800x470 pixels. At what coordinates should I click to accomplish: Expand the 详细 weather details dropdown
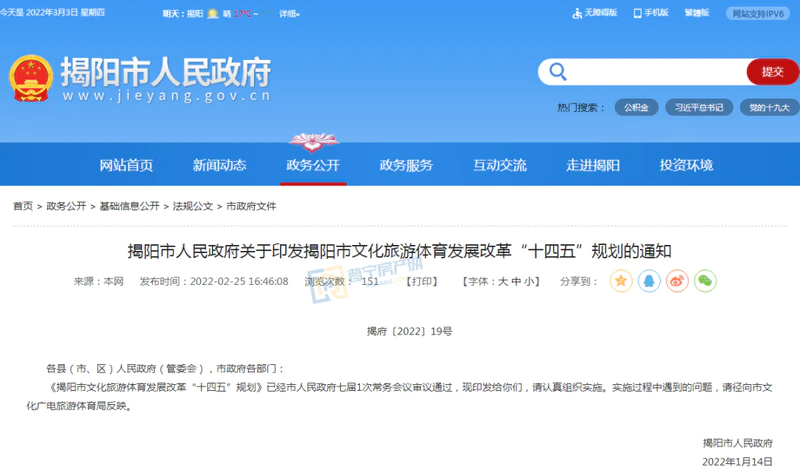coord(290,15)
